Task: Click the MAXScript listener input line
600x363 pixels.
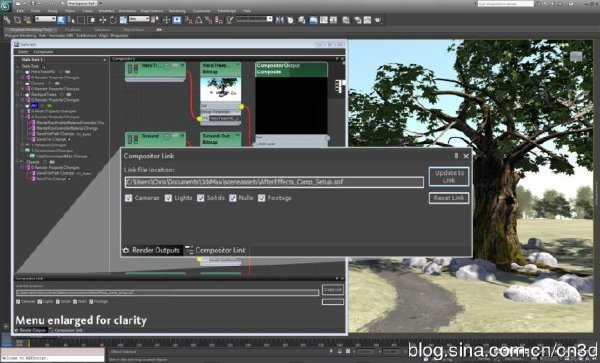Action: pyautogui.click(x=52, y=358)
